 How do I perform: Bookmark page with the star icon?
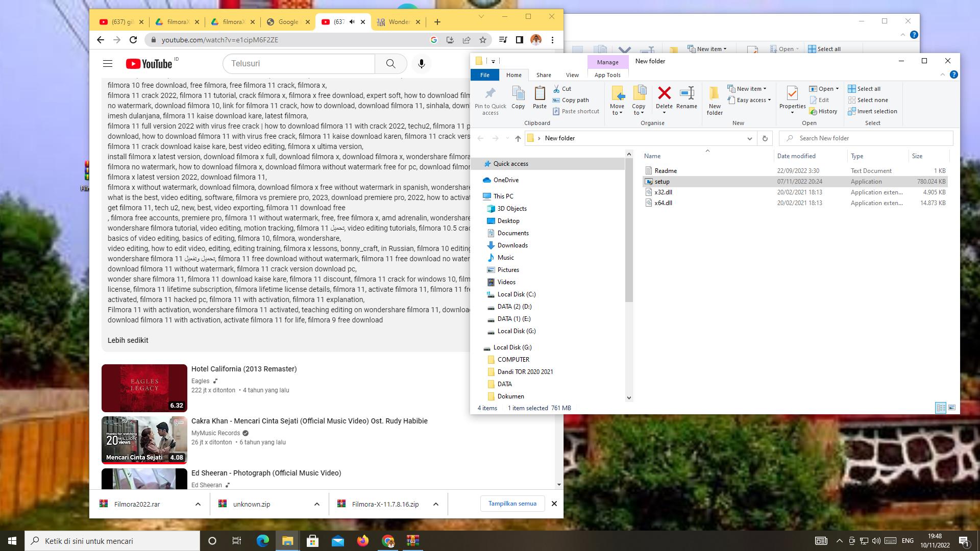[482, 40]
